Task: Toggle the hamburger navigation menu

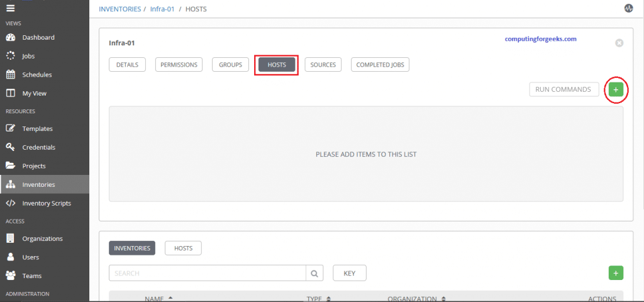Action: pyautogui.click(x=11, y=8)
